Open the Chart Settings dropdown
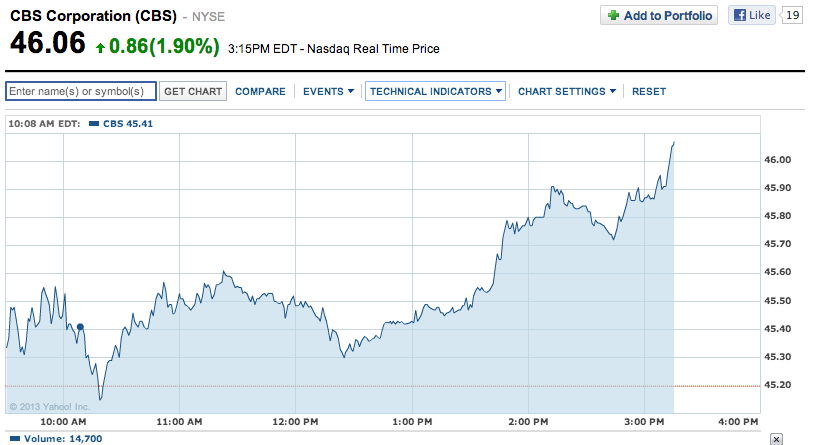The height and width of the screenshot is (445, 825). [567, 92]
